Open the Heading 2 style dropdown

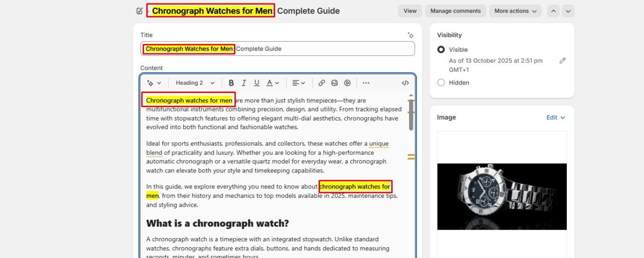click(194, 83)
